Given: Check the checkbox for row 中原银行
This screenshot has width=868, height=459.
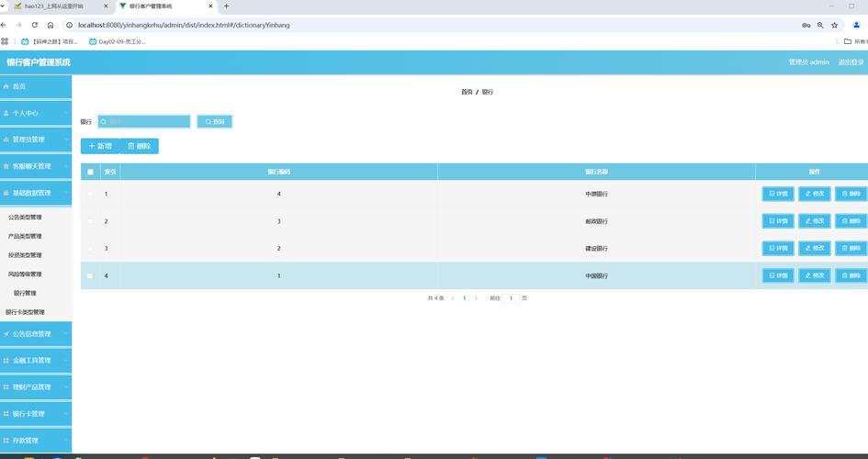Looking at the screenshot, I should point(90,194).
